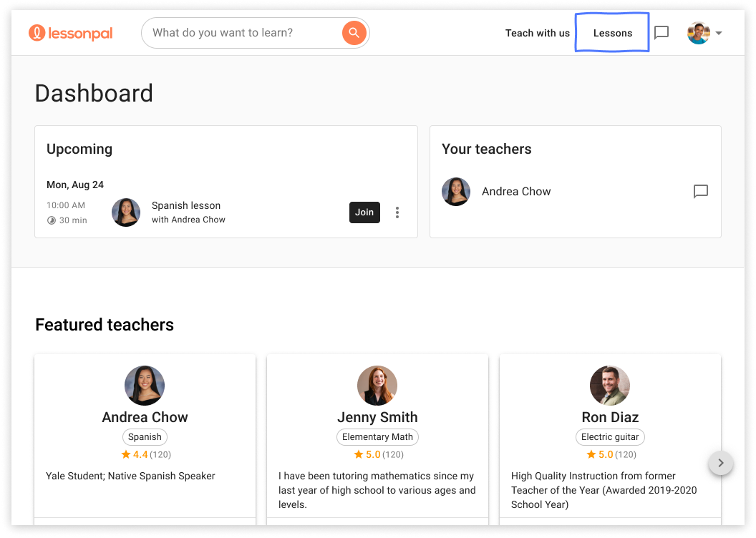This screenshot has height=538, width=756.
Task: Click Andrea Chow's avatar in the Upcoming lesson
Action: pyautogui.click(x=126, y=212)
